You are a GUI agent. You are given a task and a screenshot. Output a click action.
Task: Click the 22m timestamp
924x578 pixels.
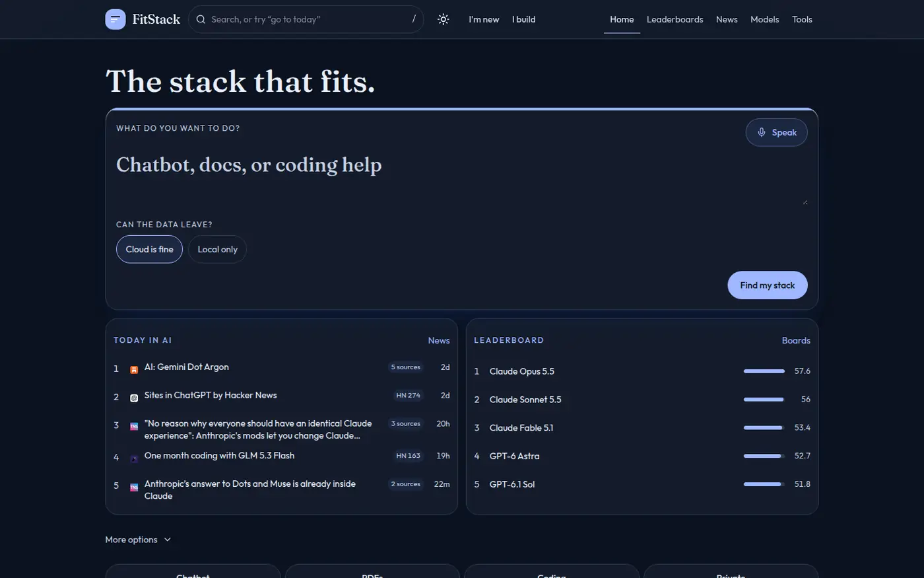coord(442,484)
